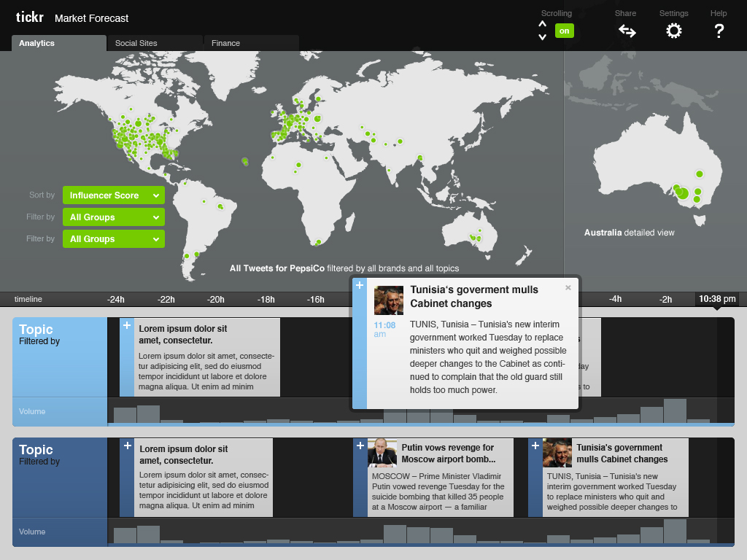Open the Influencer Score sort dropdown

pos(114,195)
